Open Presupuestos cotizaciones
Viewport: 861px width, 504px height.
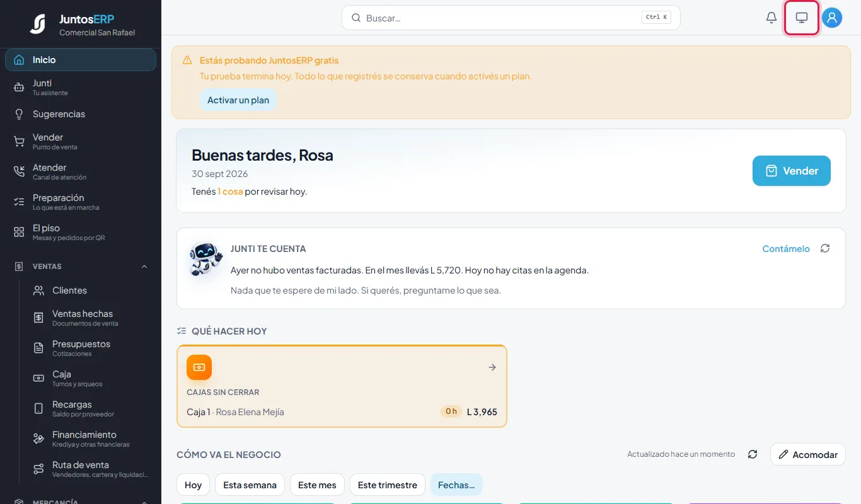point(90,348)
